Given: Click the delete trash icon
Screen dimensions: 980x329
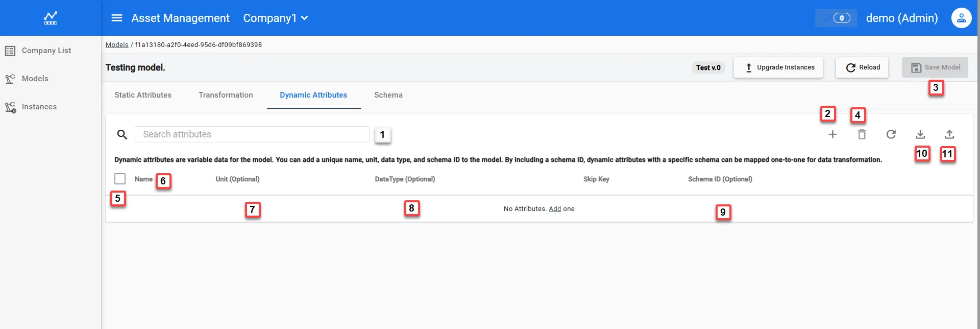Looking at the screenshot, I should tap(862, 134).
